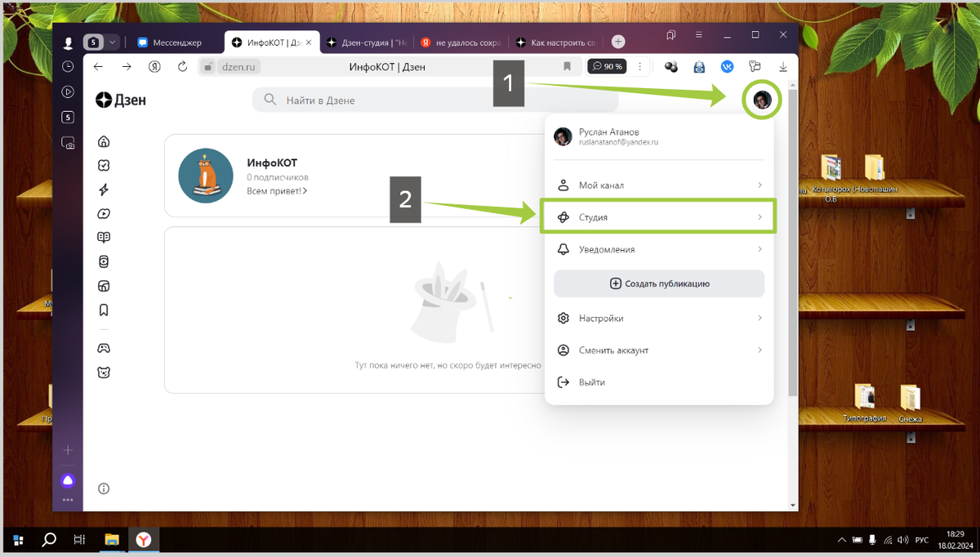Open the subscriptions checkmark icon in sidebar

tap(104, 165)
